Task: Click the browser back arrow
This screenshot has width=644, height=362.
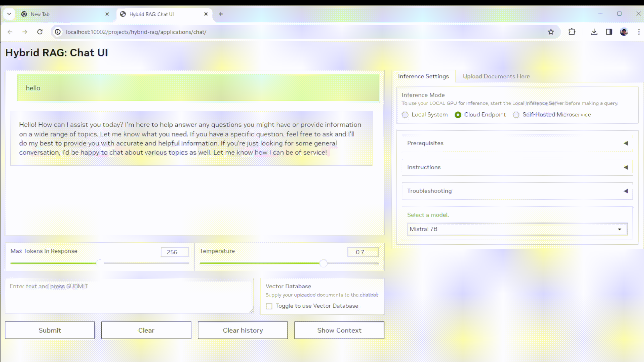Action: tap(10, 32)
